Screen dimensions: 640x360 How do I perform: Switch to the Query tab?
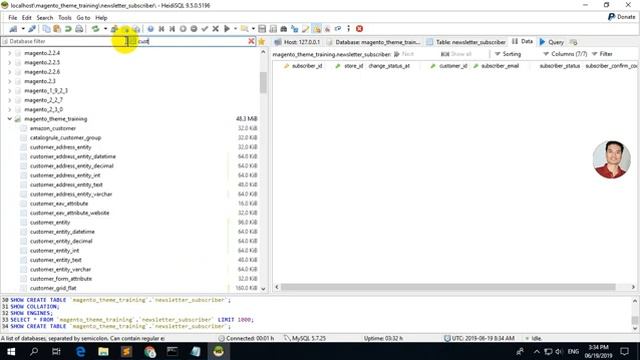pyautogui.click(x=551, y=42)
